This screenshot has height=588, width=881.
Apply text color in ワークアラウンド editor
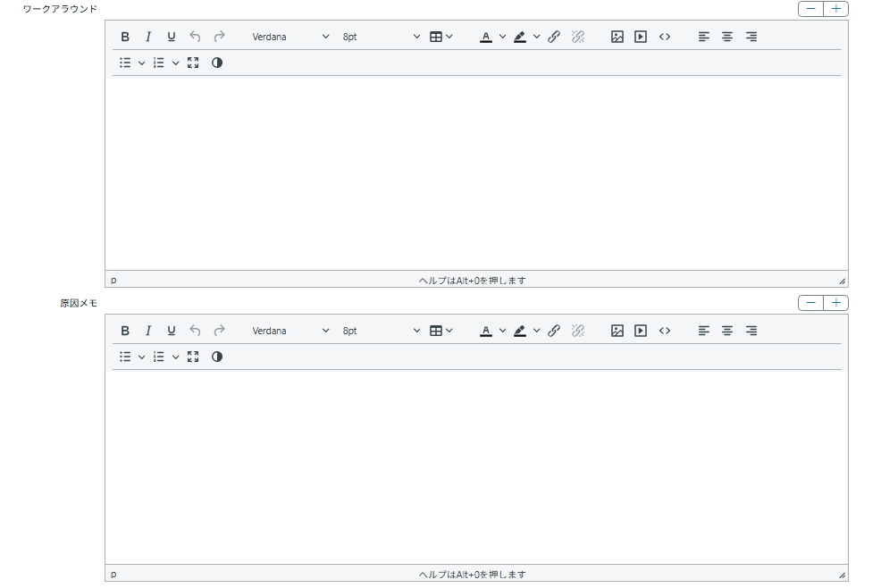486,37
